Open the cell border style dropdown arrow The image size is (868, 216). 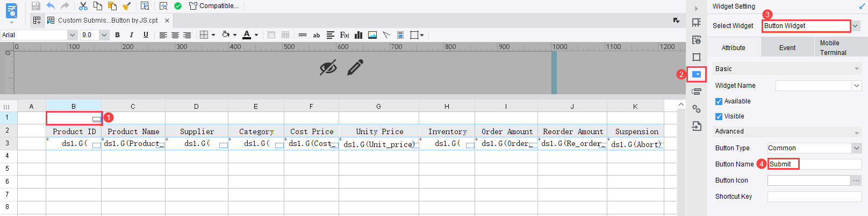[x=213, y=35]
